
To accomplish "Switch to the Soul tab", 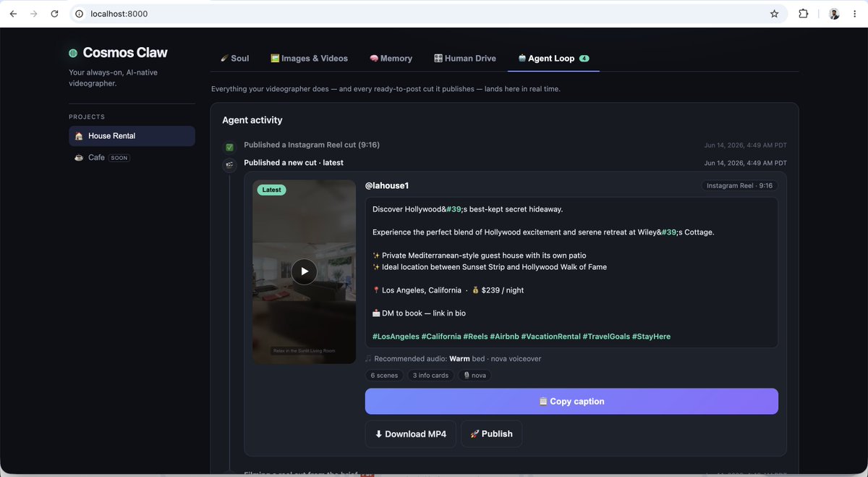I will click(235, 59).
